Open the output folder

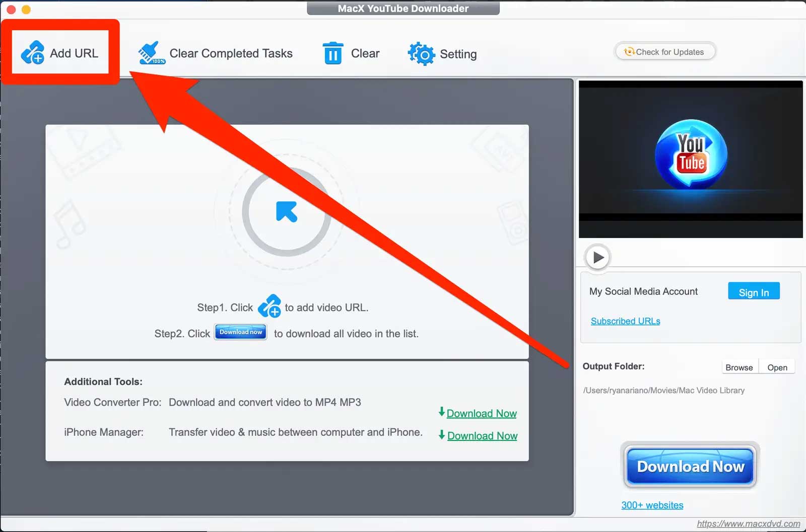click(777, 367)
